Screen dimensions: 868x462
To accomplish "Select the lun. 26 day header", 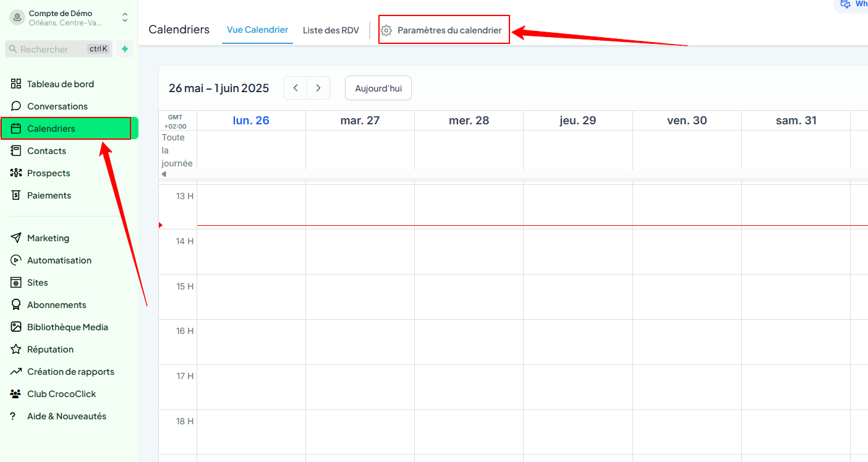I will pos(251,121).
